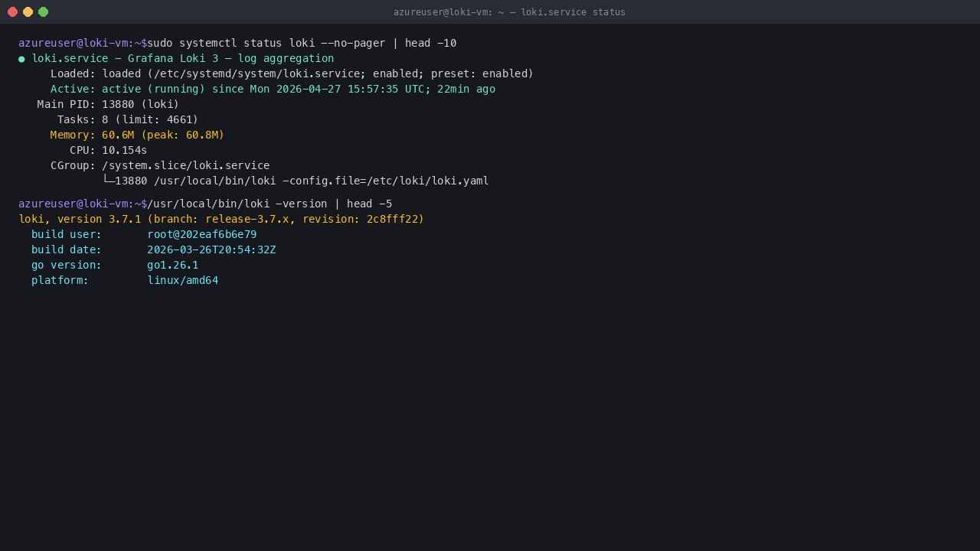980x551 pixels.
Task: Click the green maximize window button
Action: 43,11
